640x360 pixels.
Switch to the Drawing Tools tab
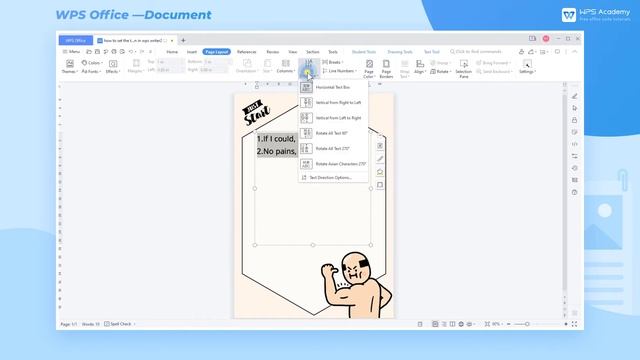pos(400,52)
